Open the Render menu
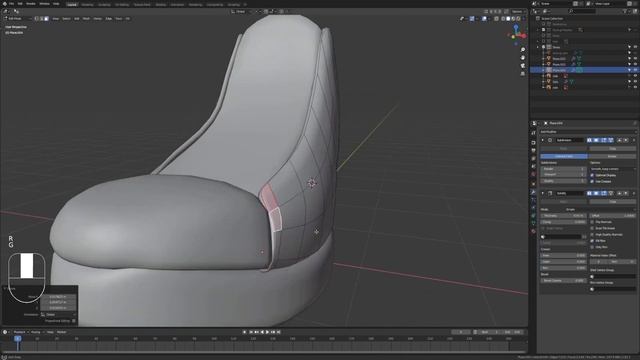 coord(31,4)
